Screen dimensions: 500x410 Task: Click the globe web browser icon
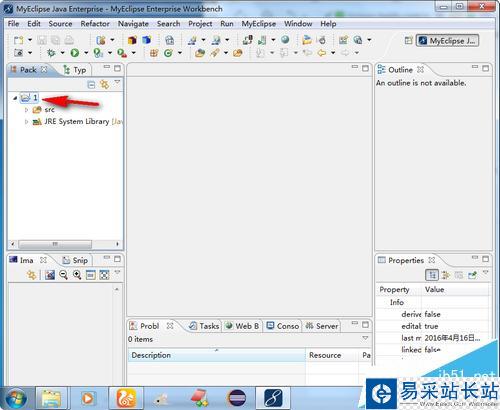point(285,40)
